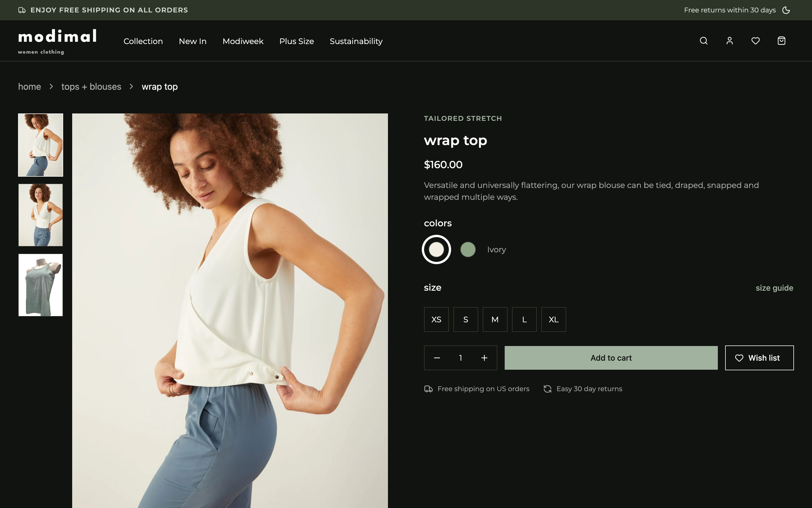The image size is (812, 508).
Task: Select the first side-view thumbnail
Action: pos(41,145)
